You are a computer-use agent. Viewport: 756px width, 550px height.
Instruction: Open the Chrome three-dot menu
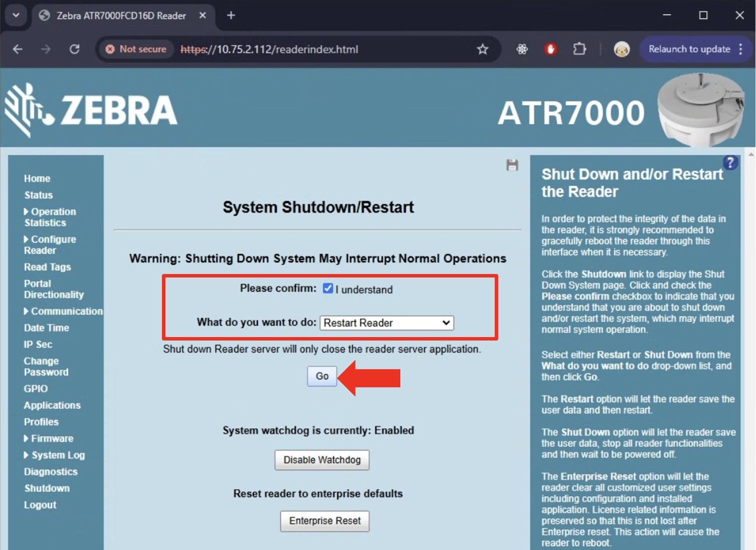tap(741, 49)
